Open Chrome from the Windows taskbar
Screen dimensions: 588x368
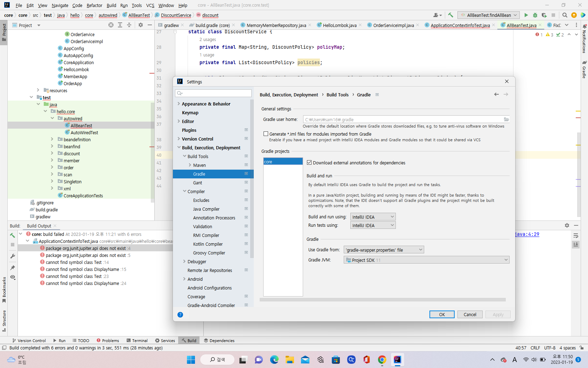pyautogui.click(x=382, y=360)
